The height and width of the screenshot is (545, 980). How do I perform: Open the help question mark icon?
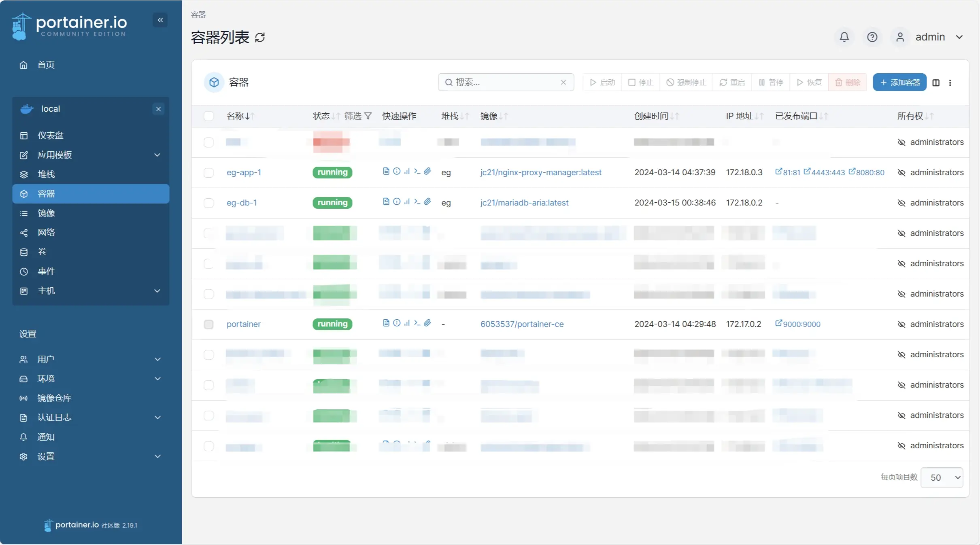872,37
